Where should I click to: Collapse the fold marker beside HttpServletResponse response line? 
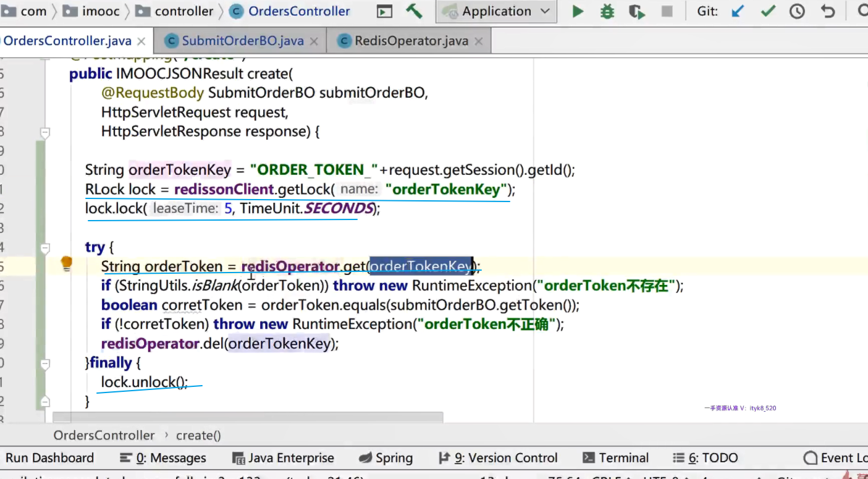(x=44, y=132)
